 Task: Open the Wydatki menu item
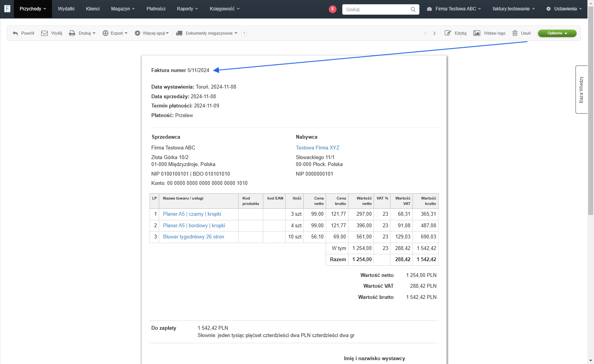pos(66,9)
